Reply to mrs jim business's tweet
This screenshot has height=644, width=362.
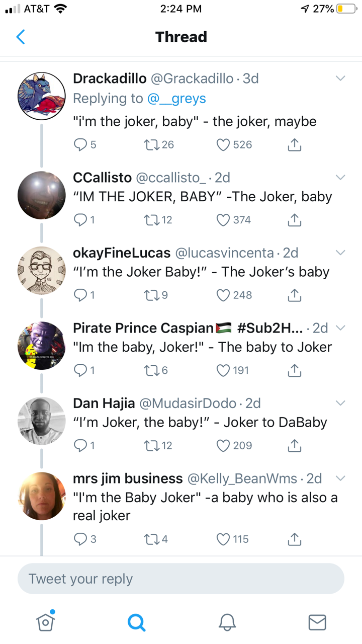coord(80,539)
